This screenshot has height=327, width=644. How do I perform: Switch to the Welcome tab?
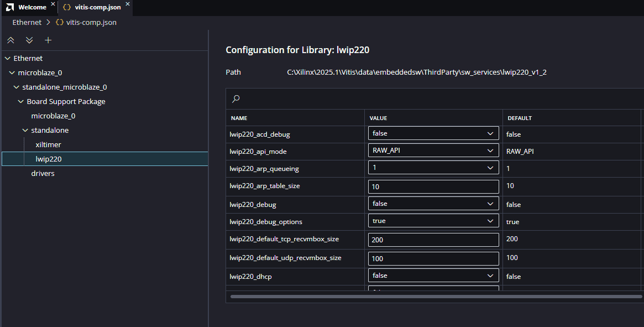point(32,7)
